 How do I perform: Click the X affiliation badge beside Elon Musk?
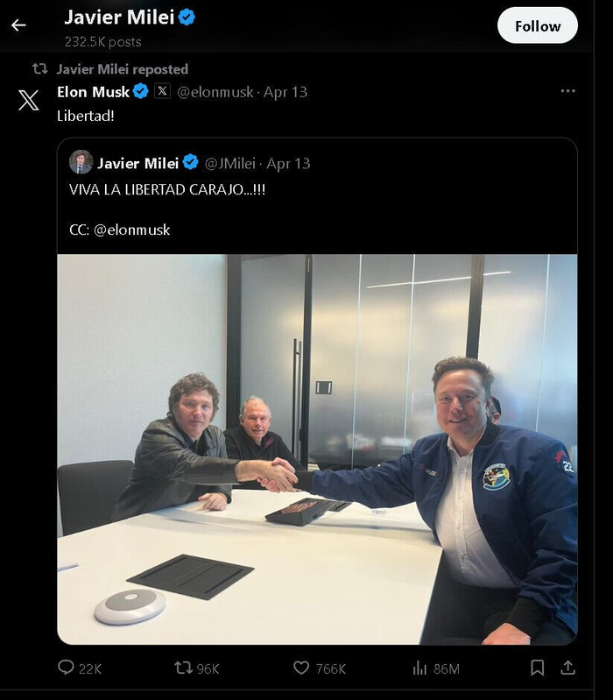coord(162,91)
